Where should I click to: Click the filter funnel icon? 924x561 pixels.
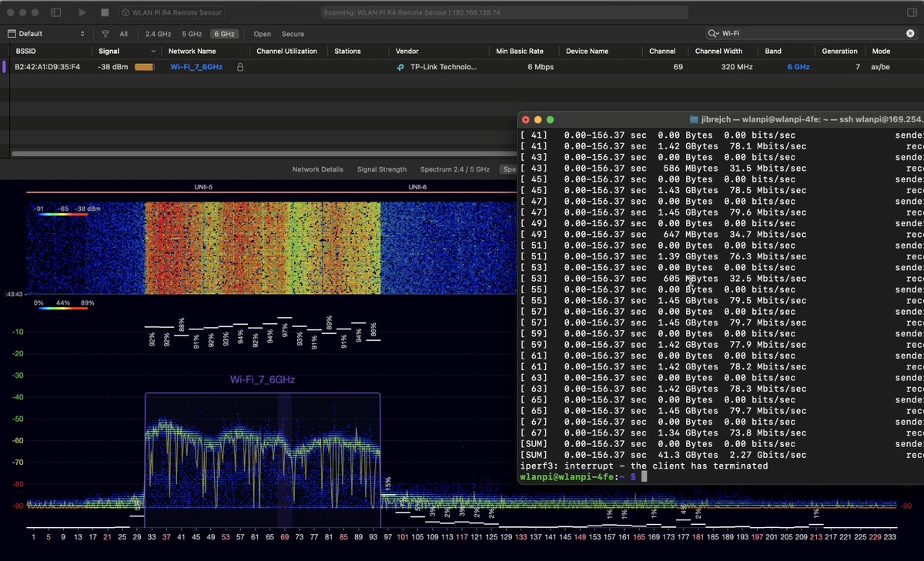(x=105, y=34)
